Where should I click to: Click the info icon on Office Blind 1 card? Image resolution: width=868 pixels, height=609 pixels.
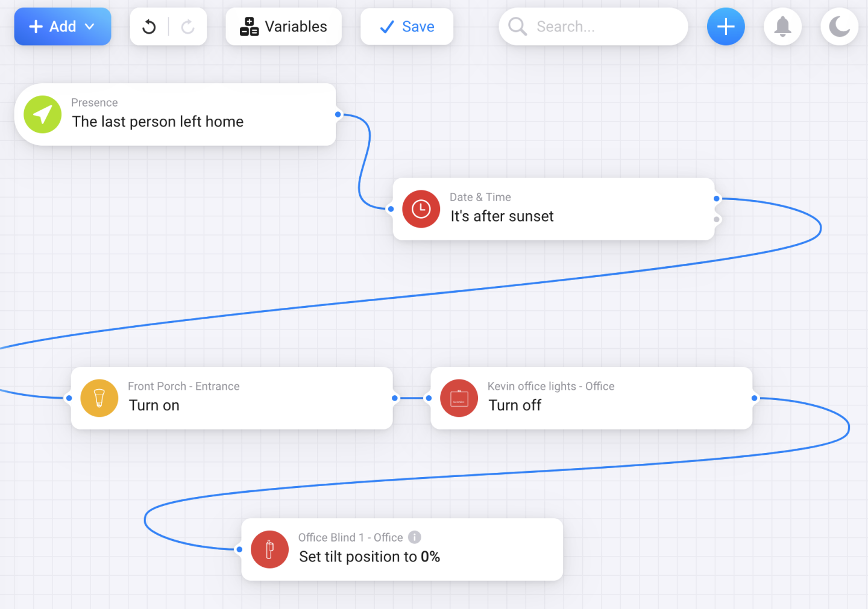[415, 537]
